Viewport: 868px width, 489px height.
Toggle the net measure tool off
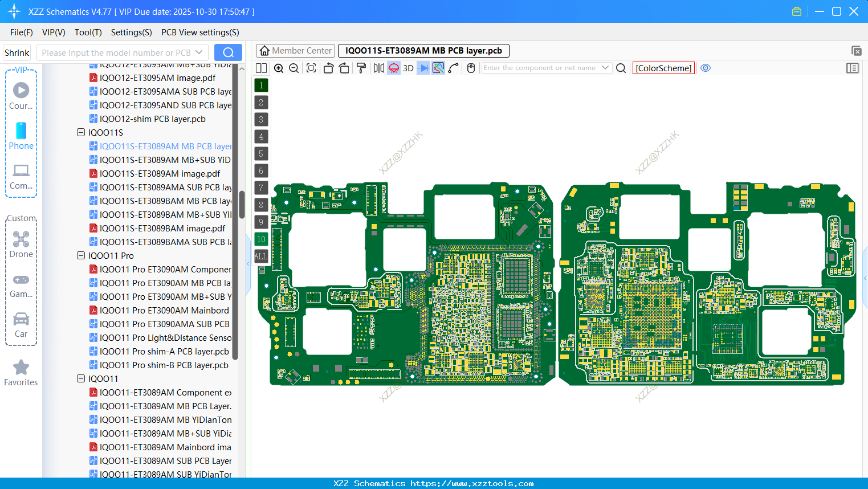click(437, 68)
